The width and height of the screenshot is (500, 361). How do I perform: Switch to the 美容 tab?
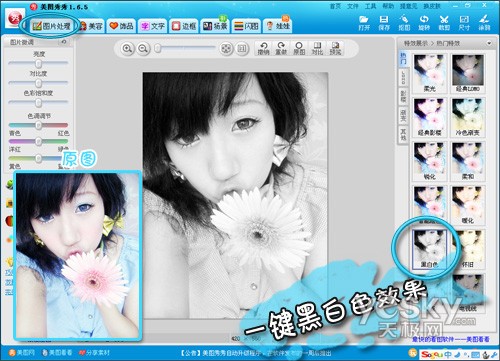(91, 26)
